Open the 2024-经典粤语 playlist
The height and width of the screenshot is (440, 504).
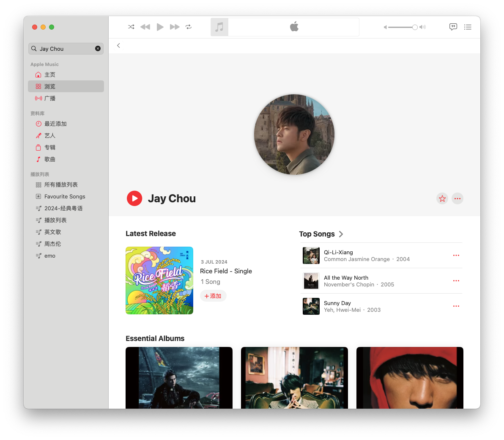pos(66,209)
